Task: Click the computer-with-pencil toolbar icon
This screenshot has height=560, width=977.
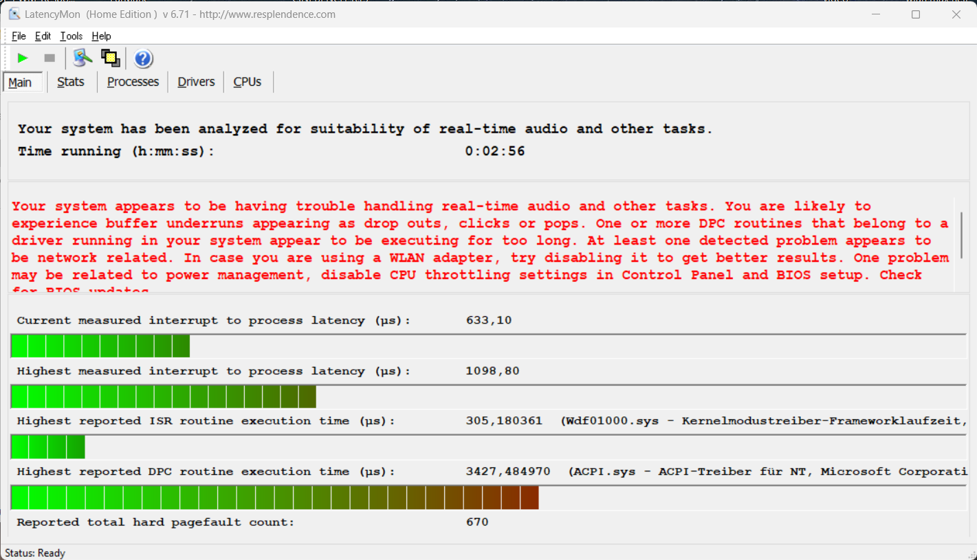Action: tap(83, 58)
